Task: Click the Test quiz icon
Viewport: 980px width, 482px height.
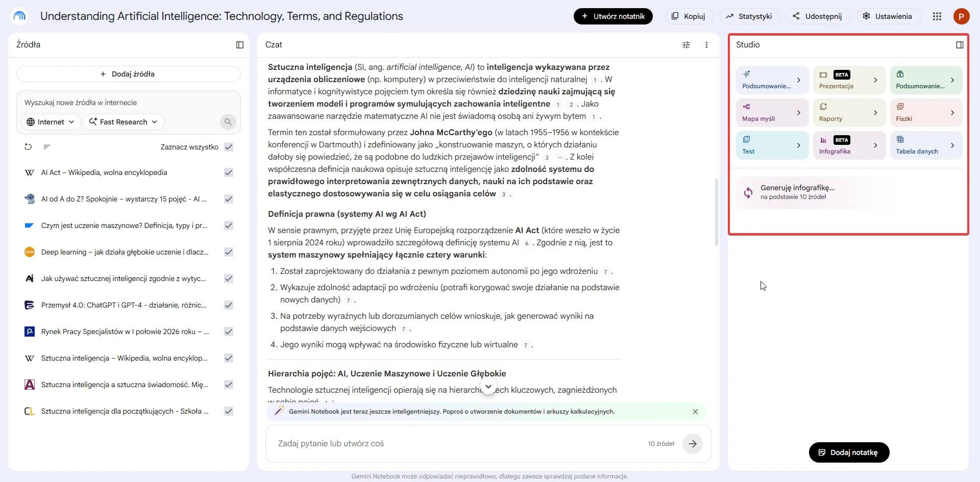Action: click(x=746, y=139)
